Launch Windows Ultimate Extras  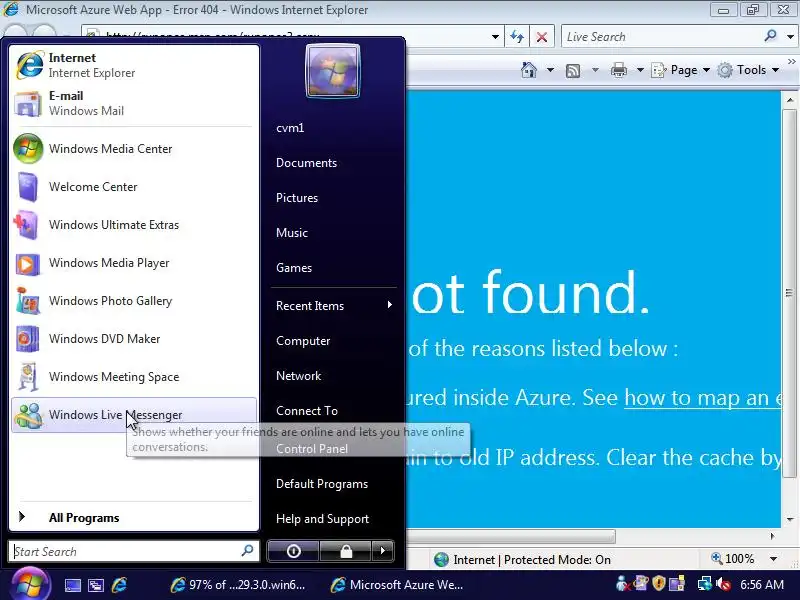pos(134,224)
